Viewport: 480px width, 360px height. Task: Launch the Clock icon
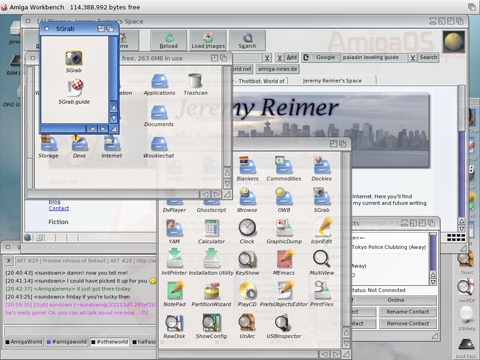pyautogui.click(x=247, y=228)
